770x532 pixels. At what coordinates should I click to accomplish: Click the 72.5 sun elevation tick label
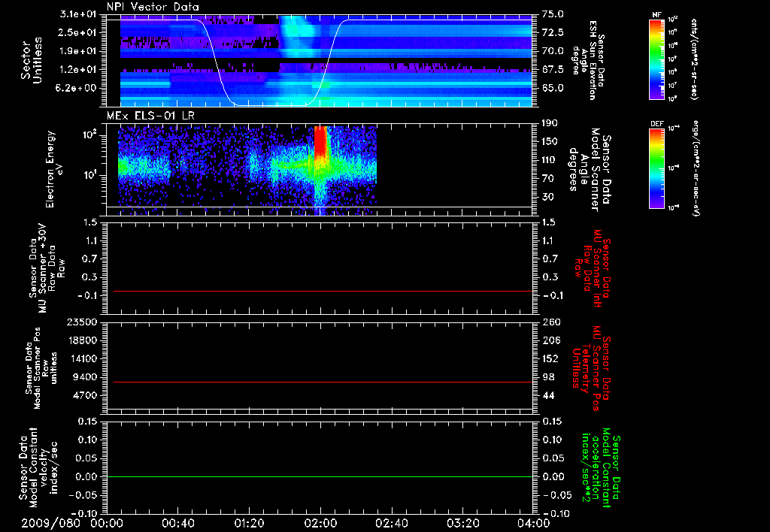coord(553,32)
